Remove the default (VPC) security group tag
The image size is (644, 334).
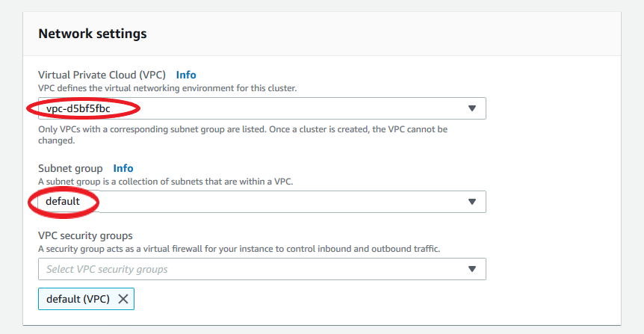pos(123,299)
